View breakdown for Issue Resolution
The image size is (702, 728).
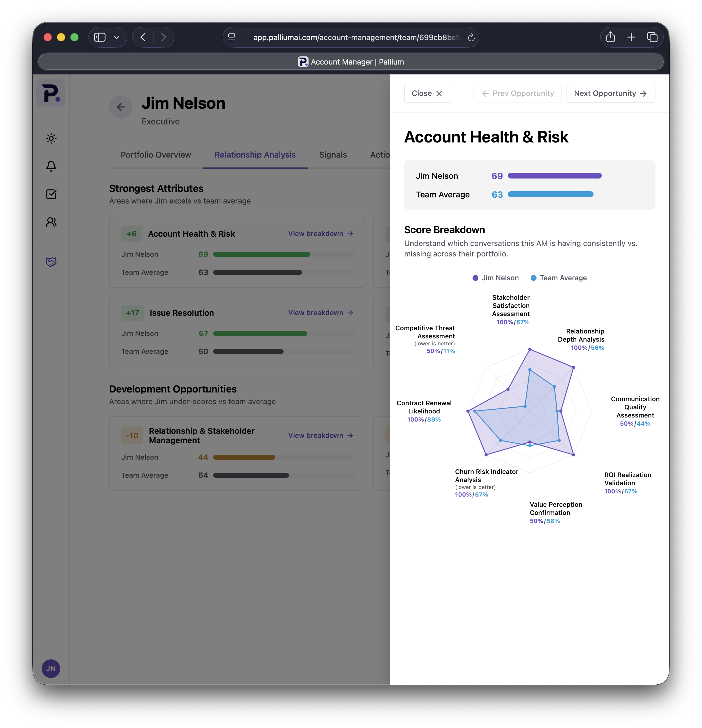(320, 313)
